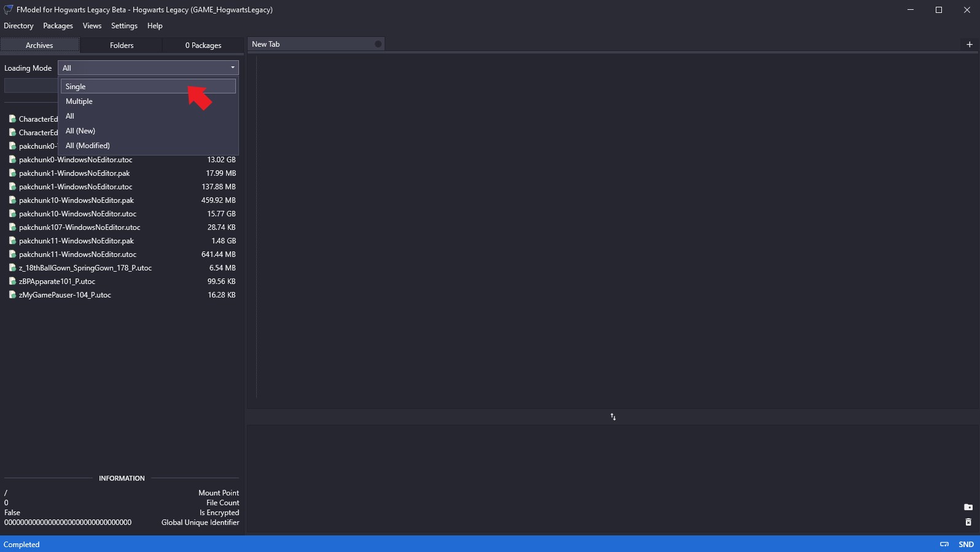
Task: Click file icon of pakchunk10-WindowsNoEditor.utoc
Action: pos(12,214)
